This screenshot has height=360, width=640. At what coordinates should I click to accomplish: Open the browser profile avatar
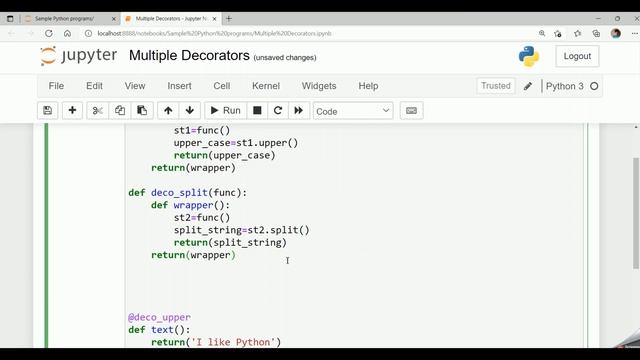click(x=616, y=33)
